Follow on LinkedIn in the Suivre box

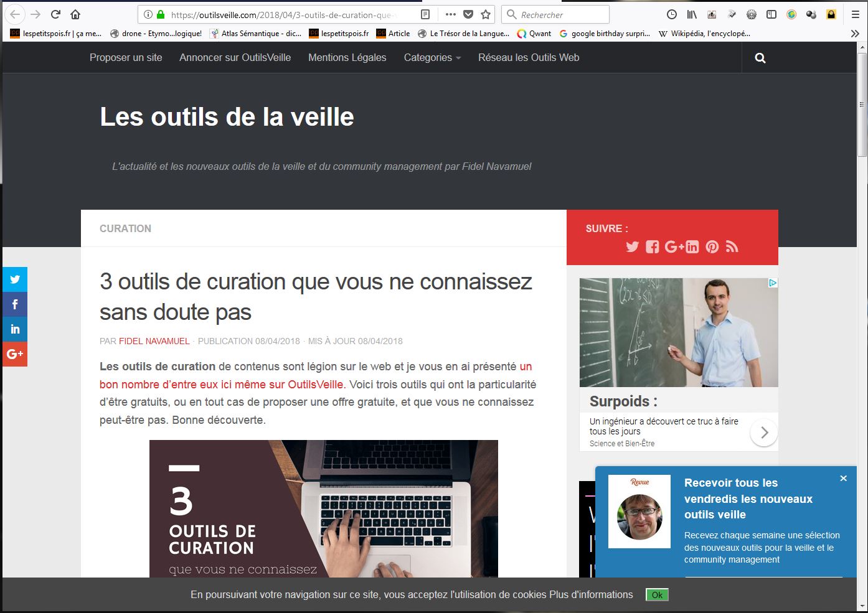[x=692, y=246]
